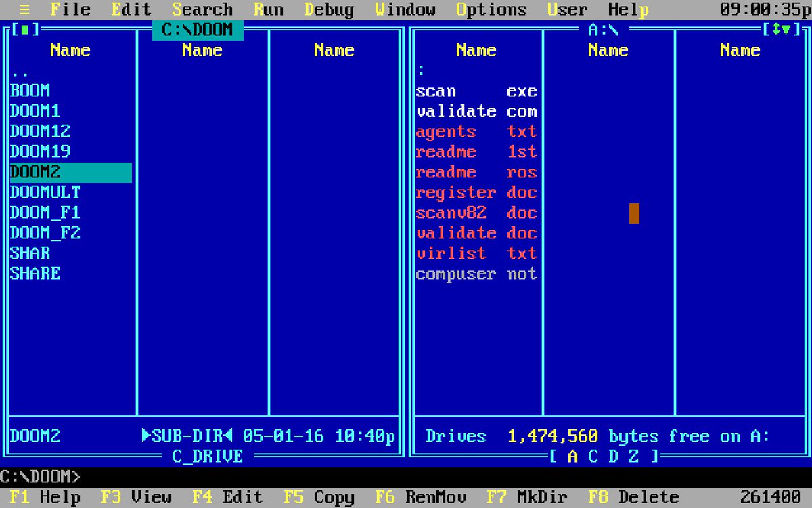Select agents txt file on A:
Screen dimensions: 812x508
point(476,131)
